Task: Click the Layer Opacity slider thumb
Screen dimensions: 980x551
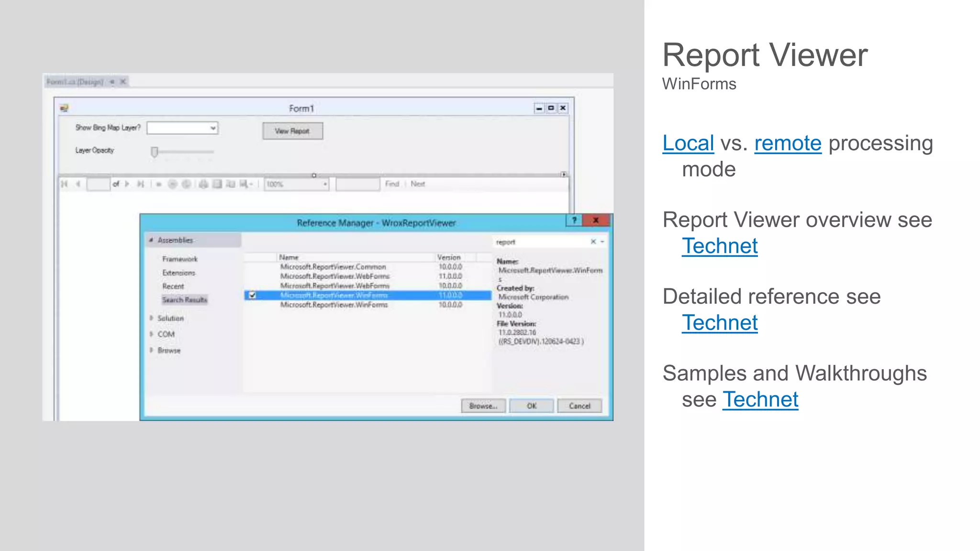Action: pyautogui.click(x=154, y=152)
